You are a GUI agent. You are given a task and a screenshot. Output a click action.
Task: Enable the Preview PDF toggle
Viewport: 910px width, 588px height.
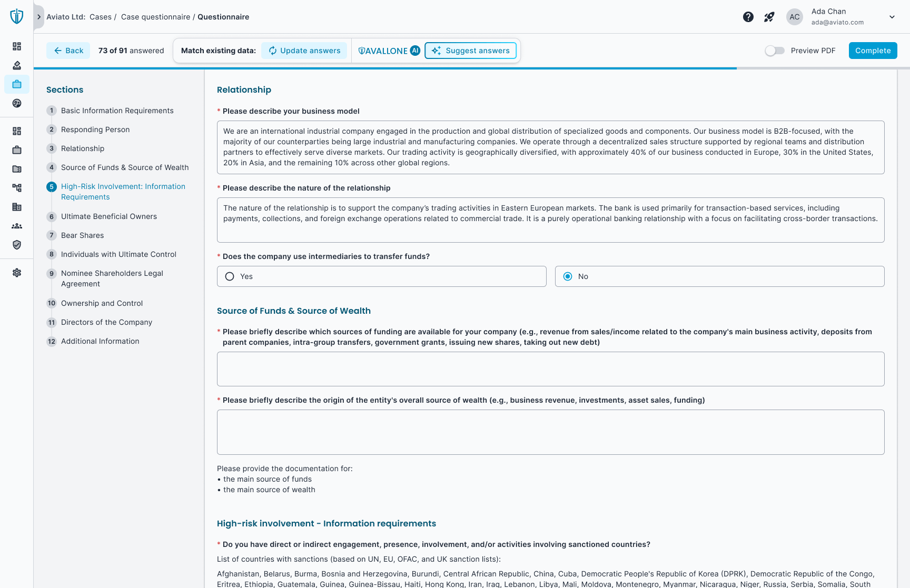(774, 51)
